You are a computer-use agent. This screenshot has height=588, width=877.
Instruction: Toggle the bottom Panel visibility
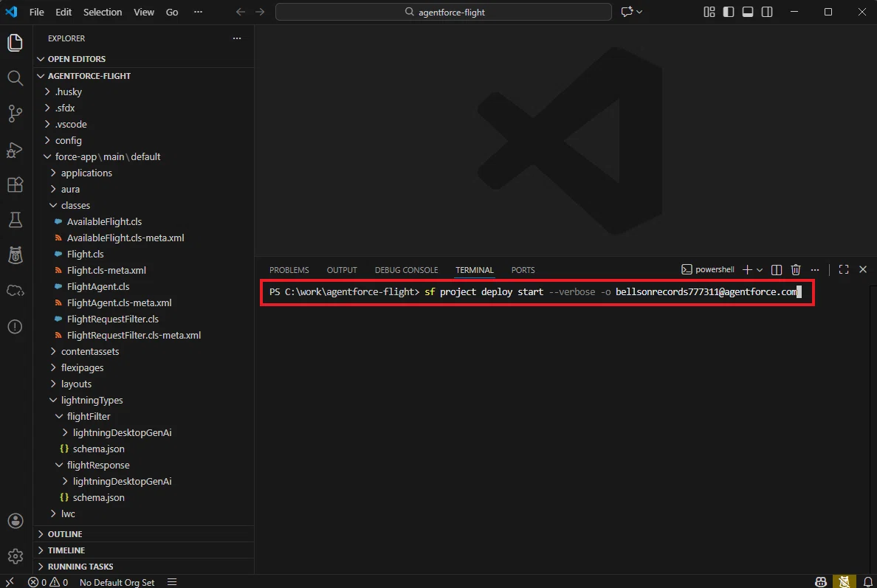tap(748, 12)
